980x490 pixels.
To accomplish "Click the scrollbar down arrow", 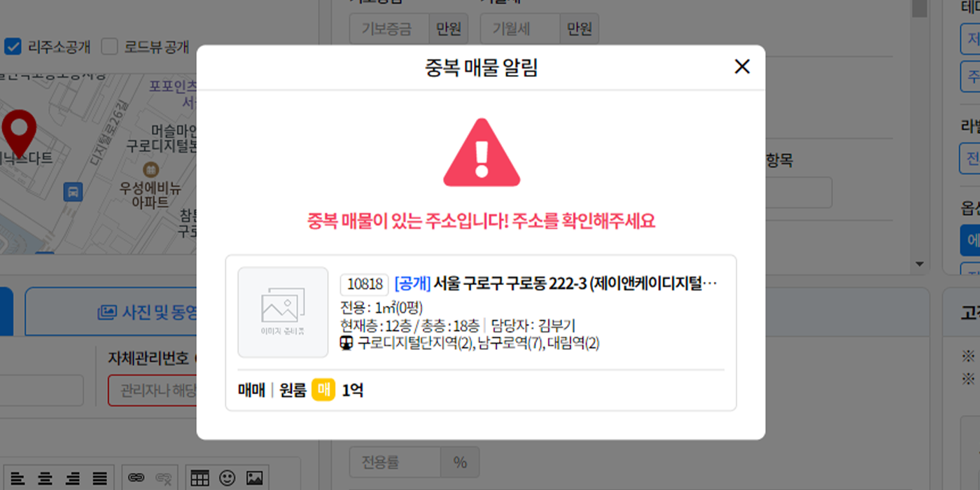I will pos(920,265).
